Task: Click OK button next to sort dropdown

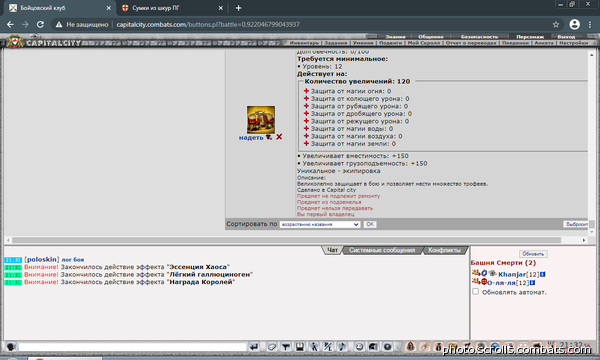Action: 370,224
